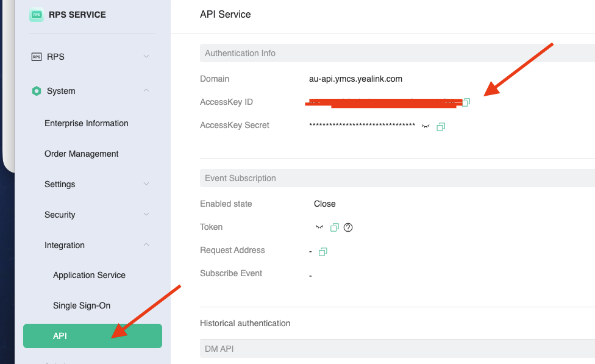
Task: Click the RPS menu icon in sidebar
Action: (x=36, y=57)
